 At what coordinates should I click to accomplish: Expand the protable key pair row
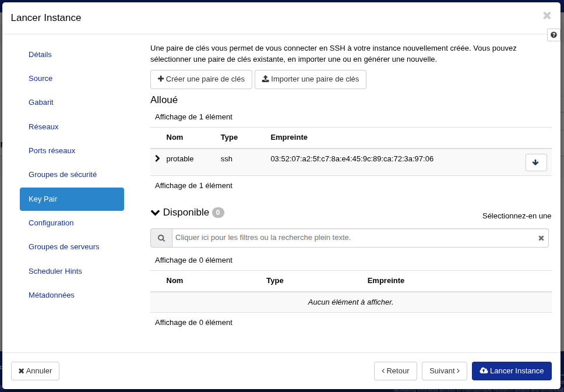coord(157,158)
